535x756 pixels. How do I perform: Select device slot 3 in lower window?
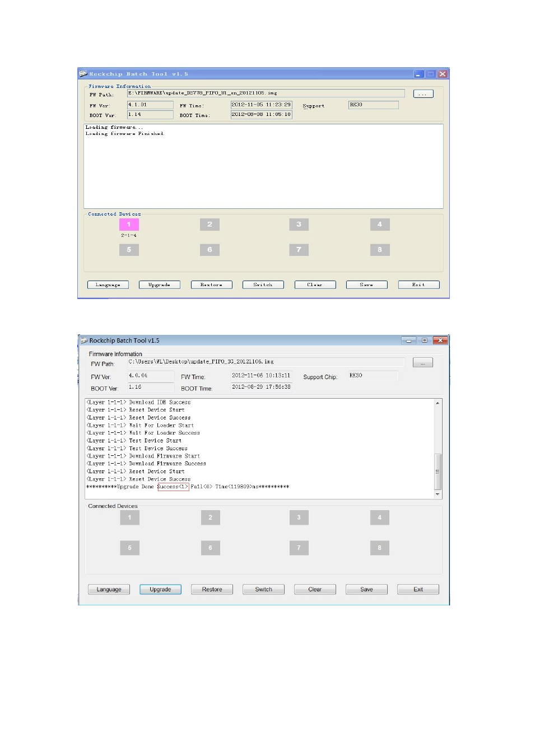pos(299,517)
